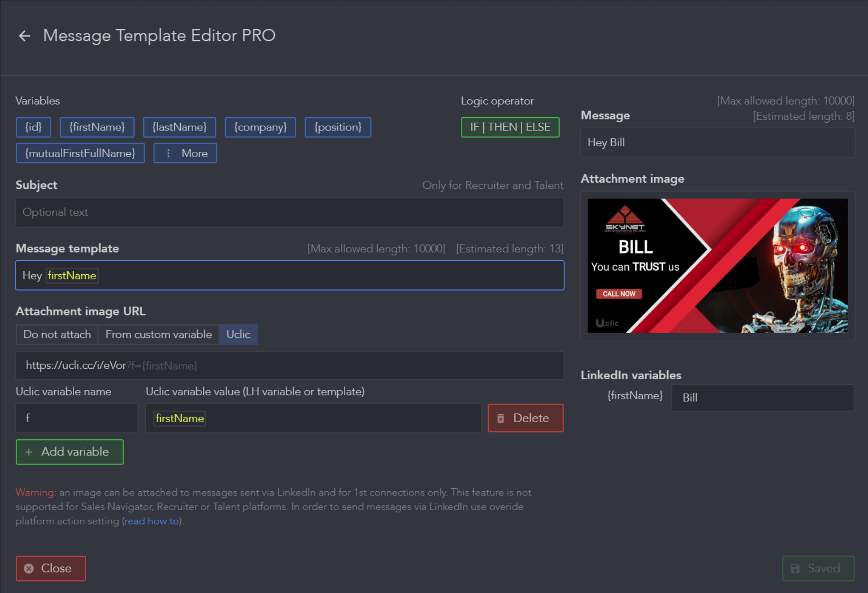Click the X icon on Close button
This screenshot has width=868, height=593.
[29, 568]
